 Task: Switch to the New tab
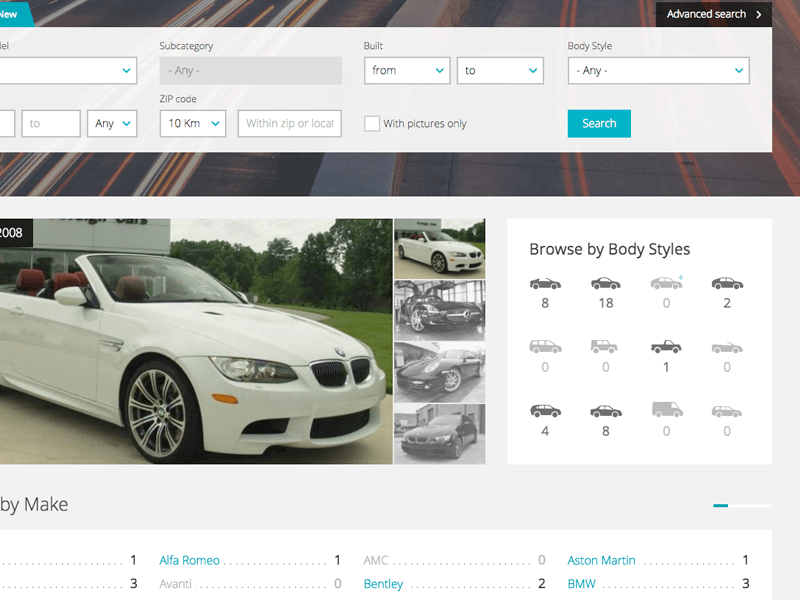pyautogui.click(x=15, y=14)
